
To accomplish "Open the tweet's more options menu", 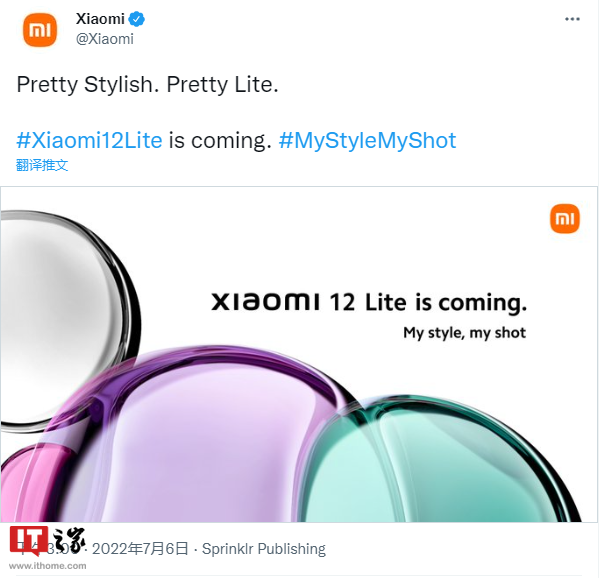I will [571, 20].
